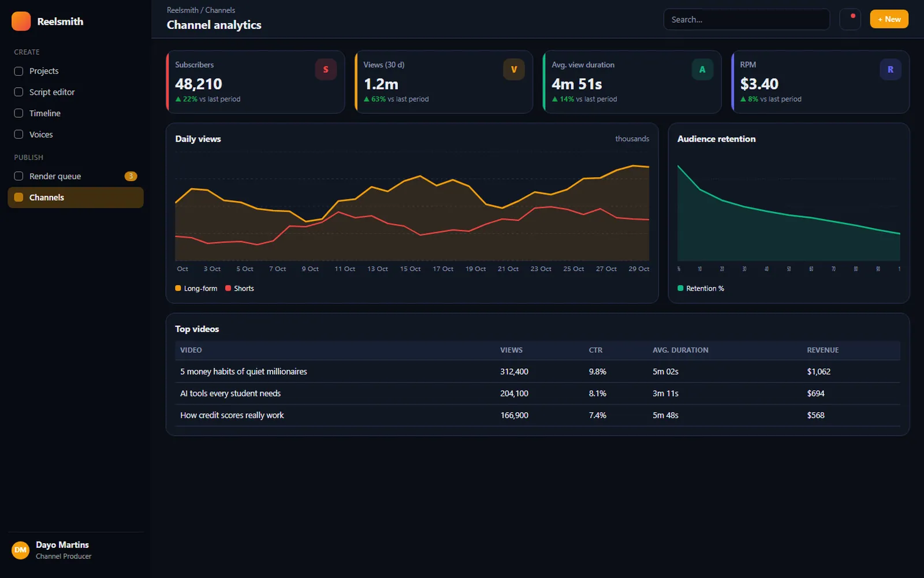The image size is (924, 578).
Task: Click the 29 Oct axis label
Action: point(639,269)
